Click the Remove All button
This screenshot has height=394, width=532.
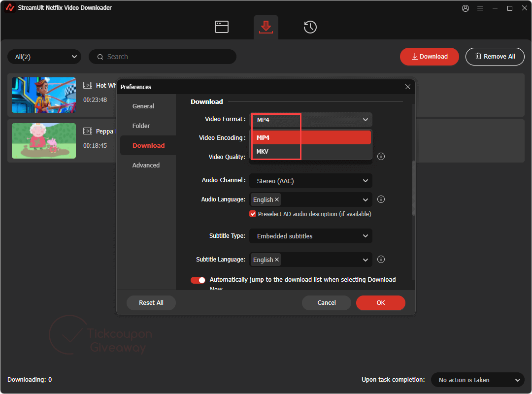click(x=495, y=57)
